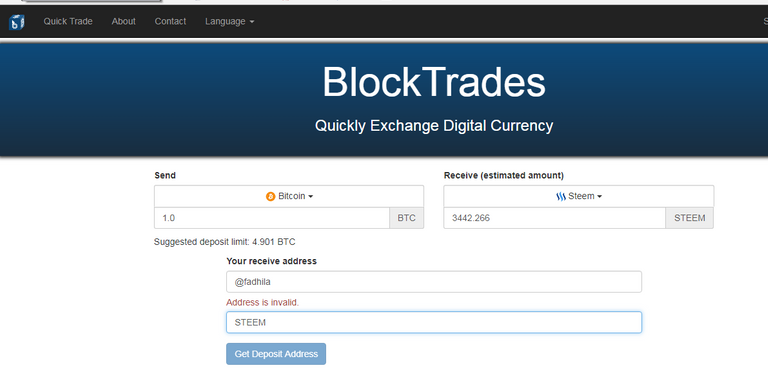Open the Contact page
The width and height of the screenshot is (768, 385).
click(170, 22)
